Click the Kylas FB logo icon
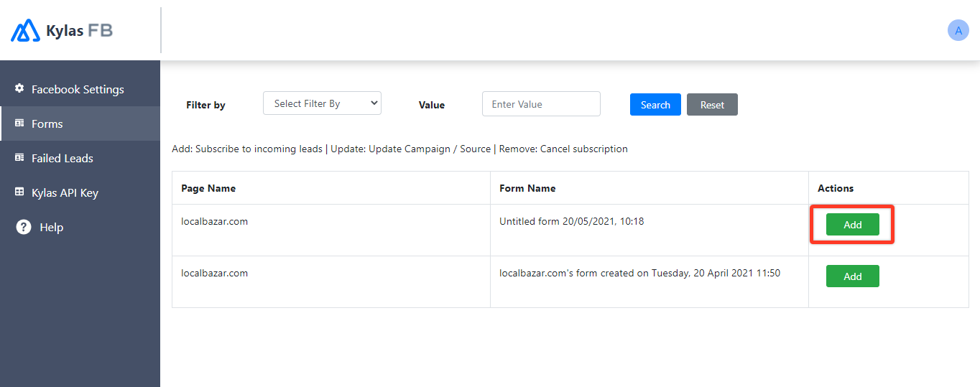This screenshot has height=387, width=980. pos(25,30)
